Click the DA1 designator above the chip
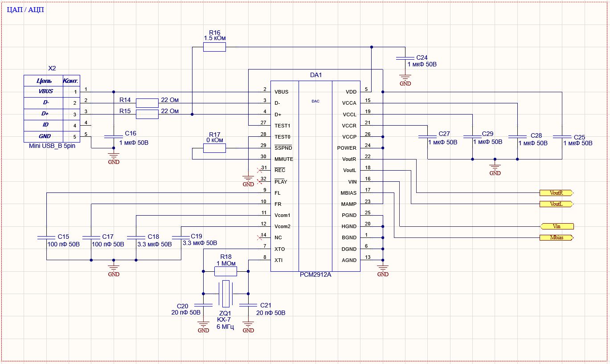 click(315, 75)
